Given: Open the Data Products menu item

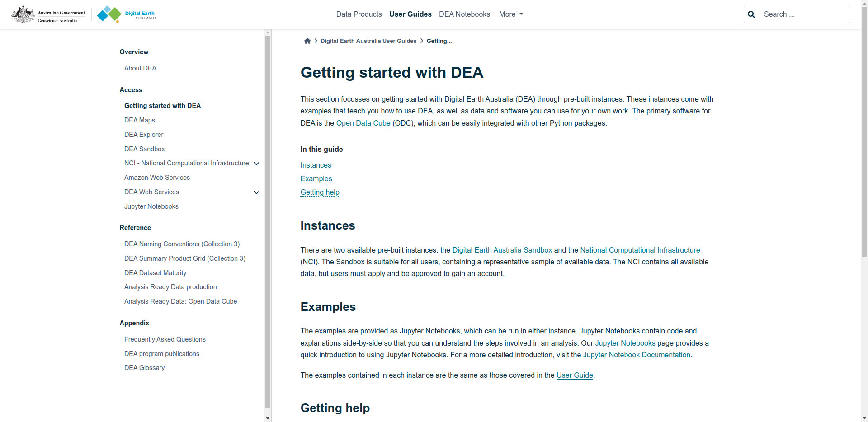Looking at the screenshot, I should (359, 14).
